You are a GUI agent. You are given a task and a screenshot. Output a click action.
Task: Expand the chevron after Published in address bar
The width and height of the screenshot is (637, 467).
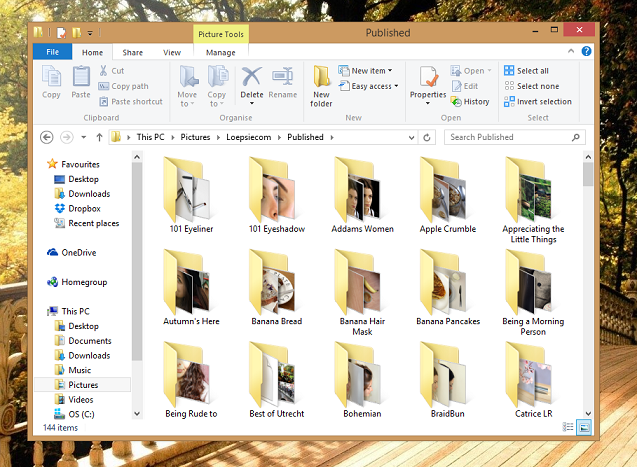pos(332,137)
